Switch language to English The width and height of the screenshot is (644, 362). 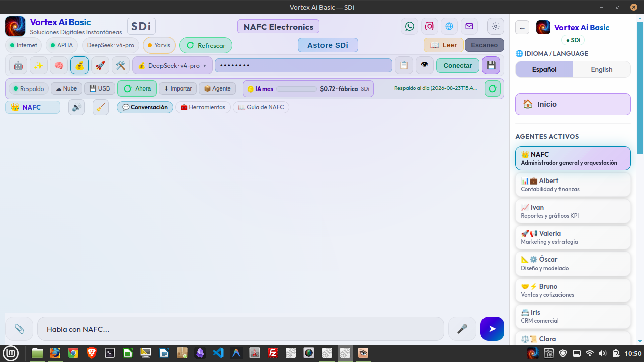pos(602,69)
